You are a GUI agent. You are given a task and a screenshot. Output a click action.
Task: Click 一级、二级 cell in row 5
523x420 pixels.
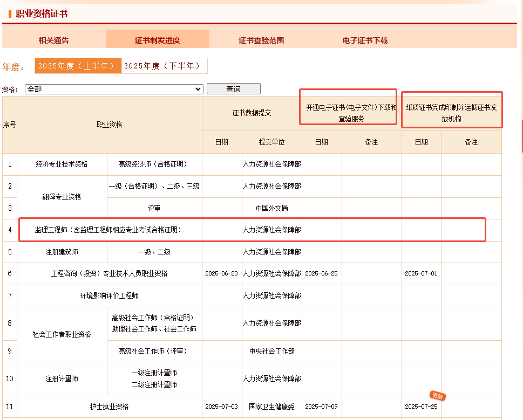click(x=154, y=252)
